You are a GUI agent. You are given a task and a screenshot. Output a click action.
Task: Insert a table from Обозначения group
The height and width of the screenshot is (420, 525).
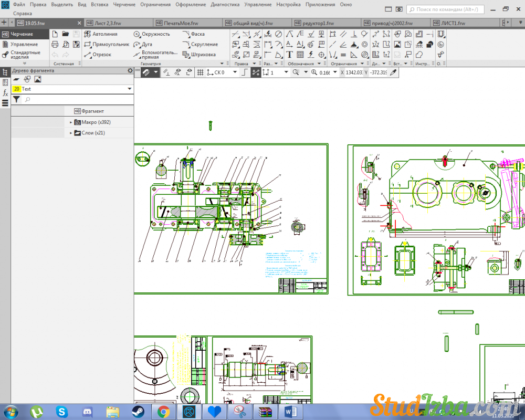point(300,55)
